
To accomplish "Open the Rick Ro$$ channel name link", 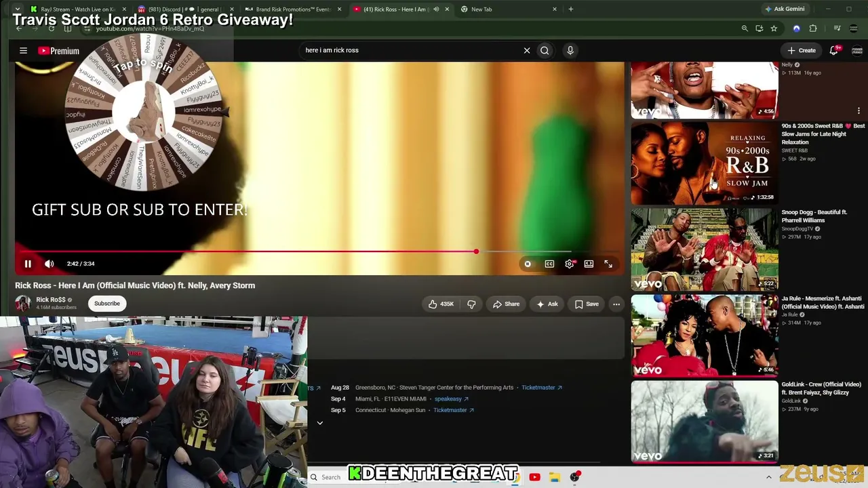I will pyautogui.click(x=51, y=300).
